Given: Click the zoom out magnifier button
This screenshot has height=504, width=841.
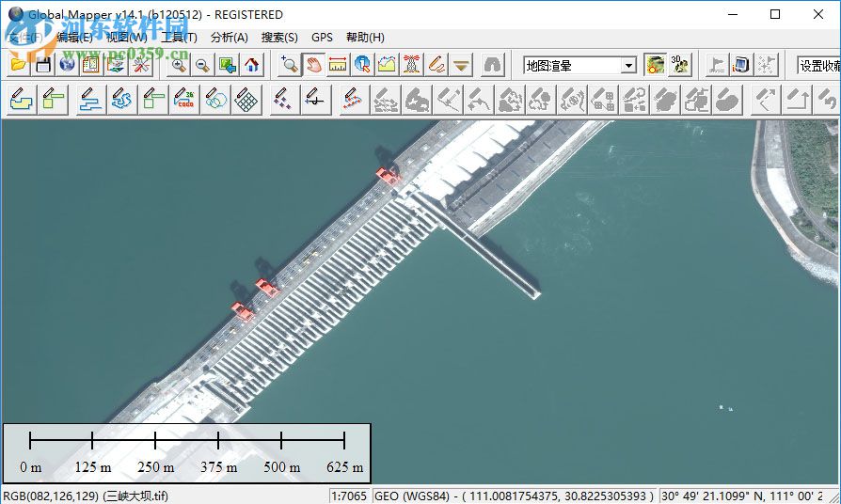Looking at the screenshot, I should click(203, 66).
